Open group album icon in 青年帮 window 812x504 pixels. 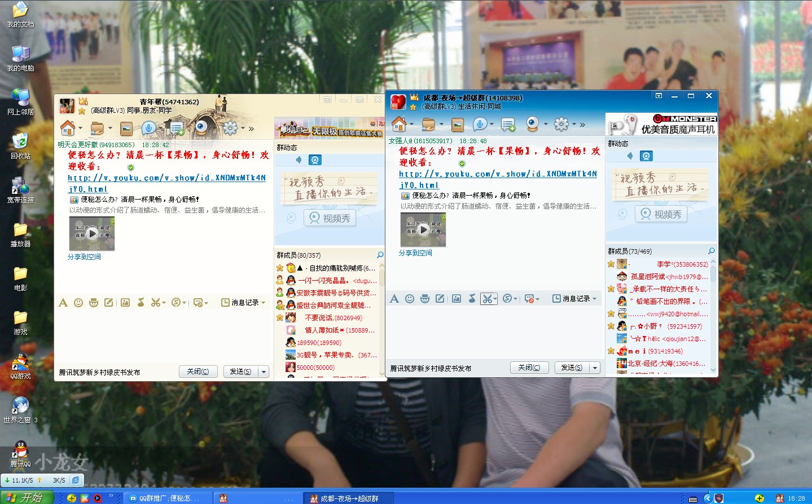click(126, 129)
